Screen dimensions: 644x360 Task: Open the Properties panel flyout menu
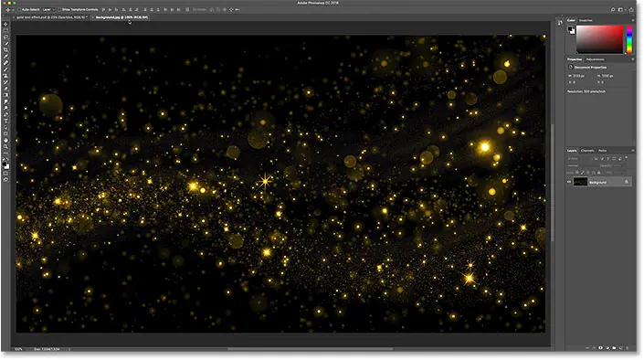pos(633,59)
